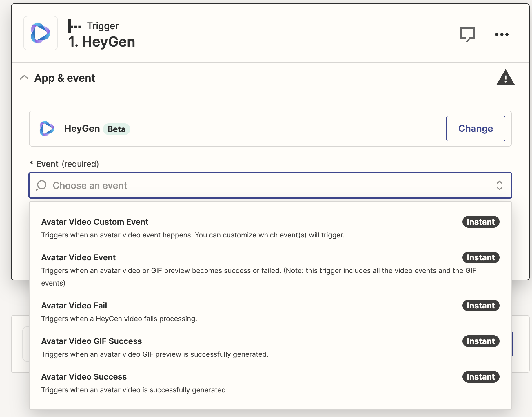The height and width of the screenshot is (417, 532).
Task: Click Instant badge for Avatar Video Success
Action: (481, 377)
